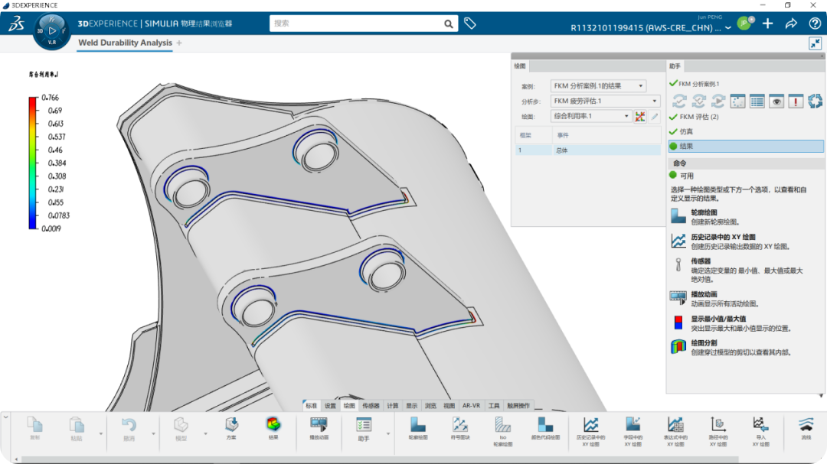The width and height of the screenshot is (827, 465).
Task: Expand the credentials dropdown chevron in header
Action: click(x=728, y=28)
